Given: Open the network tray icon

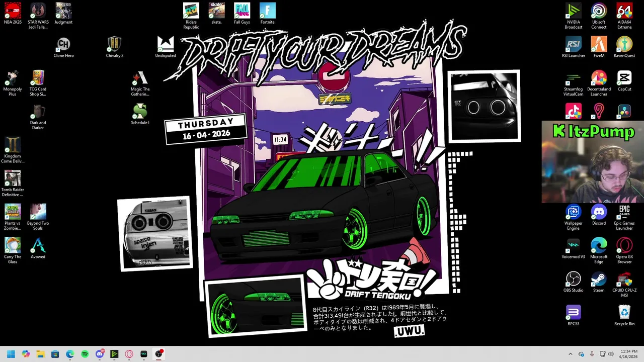Looking at the screenshot, I should (x=602, y=354).
